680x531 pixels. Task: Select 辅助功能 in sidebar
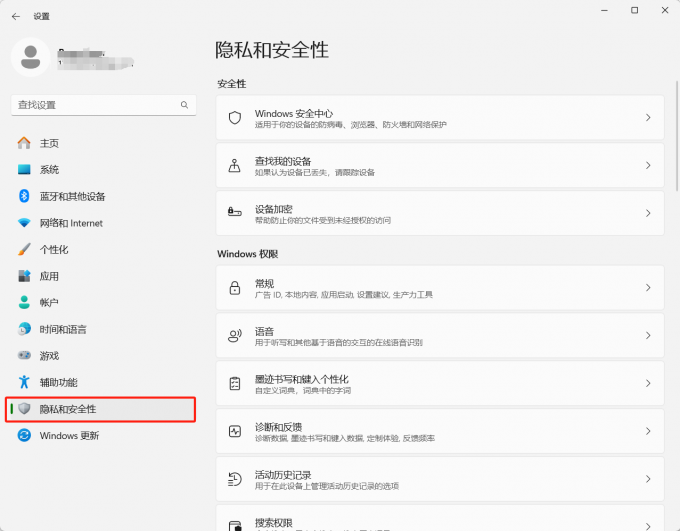pyautogui.click(x=101, y=382)
